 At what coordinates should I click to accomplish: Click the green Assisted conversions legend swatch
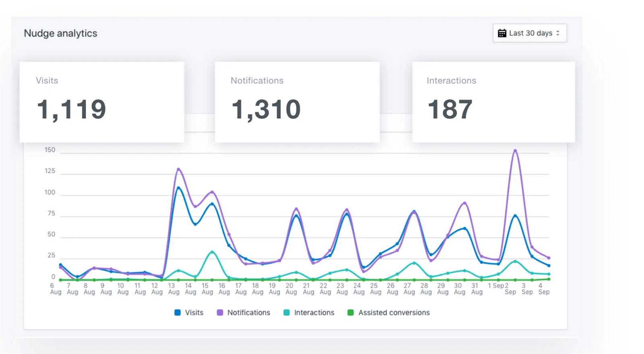351,313
